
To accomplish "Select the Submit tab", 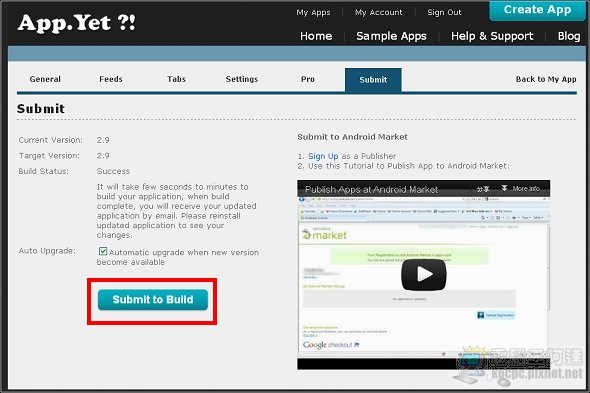I will point(373,80).
